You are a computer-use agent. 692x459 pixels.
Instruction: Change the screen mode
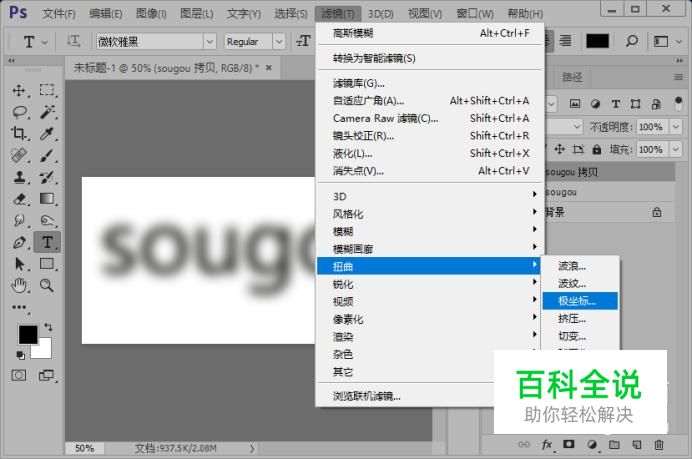(46, 376)
